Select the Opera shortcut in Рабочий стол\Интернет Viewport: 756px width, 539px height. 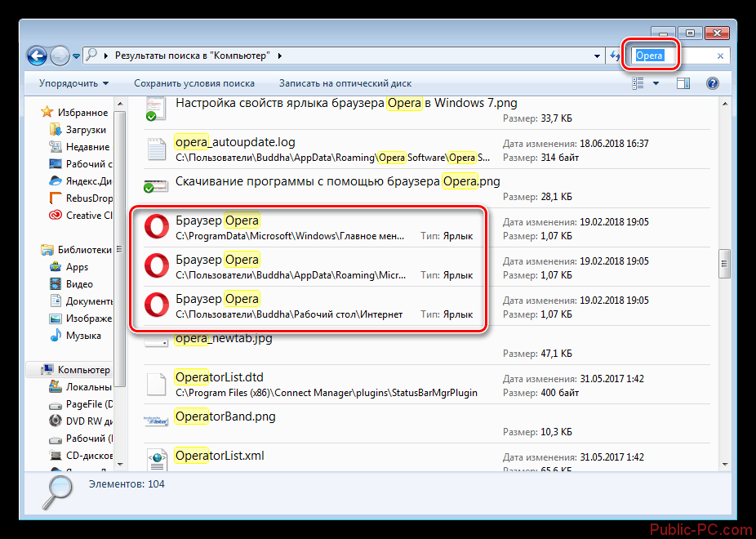click(157, 306)
